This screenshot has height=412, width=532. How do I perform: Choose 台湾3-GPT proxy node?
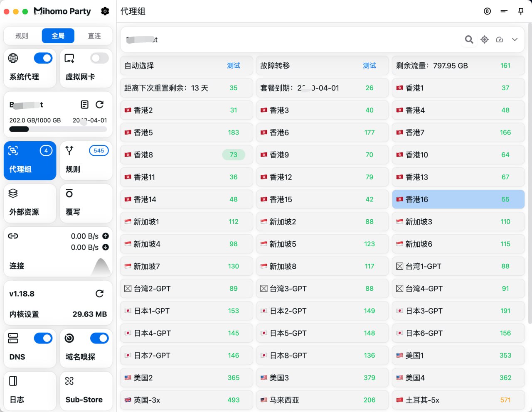(x=323, y=289)
